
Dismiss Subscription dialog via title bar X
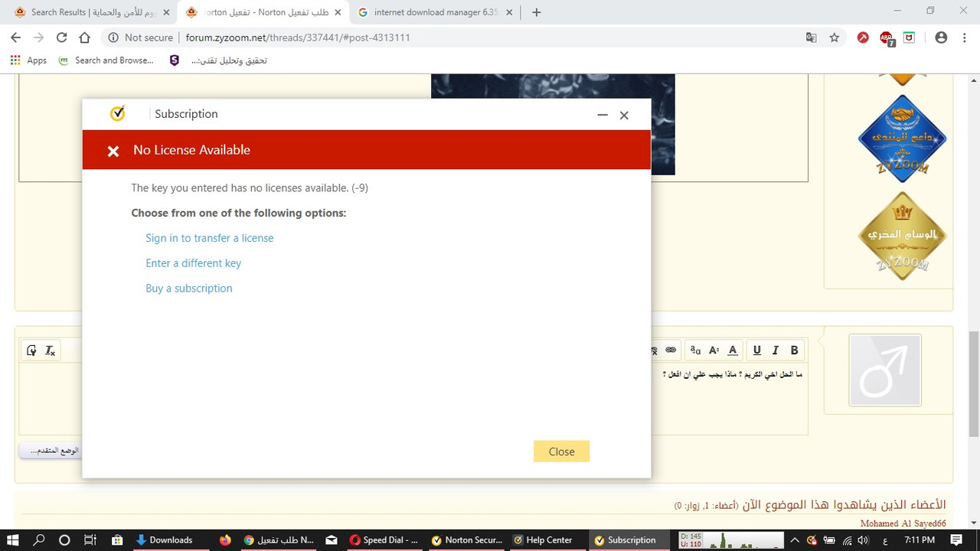(x=624, y=115)
